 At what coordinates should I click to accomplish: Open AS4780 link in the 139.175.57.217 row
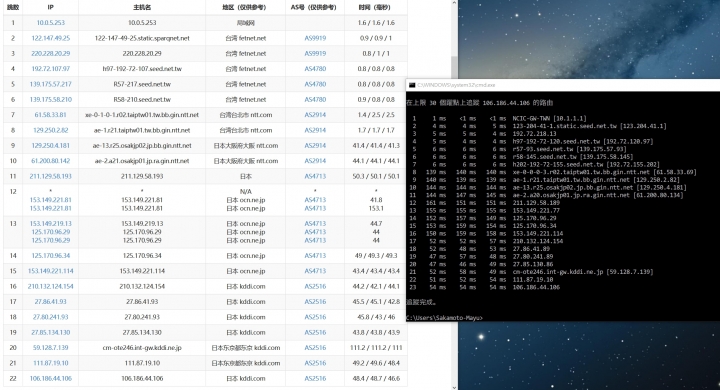(315, 84)
